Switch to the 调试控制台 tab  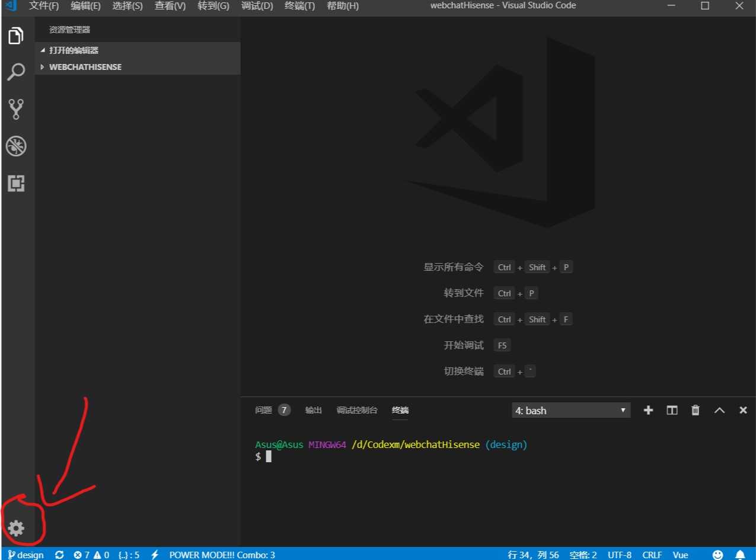coord(357,410)
